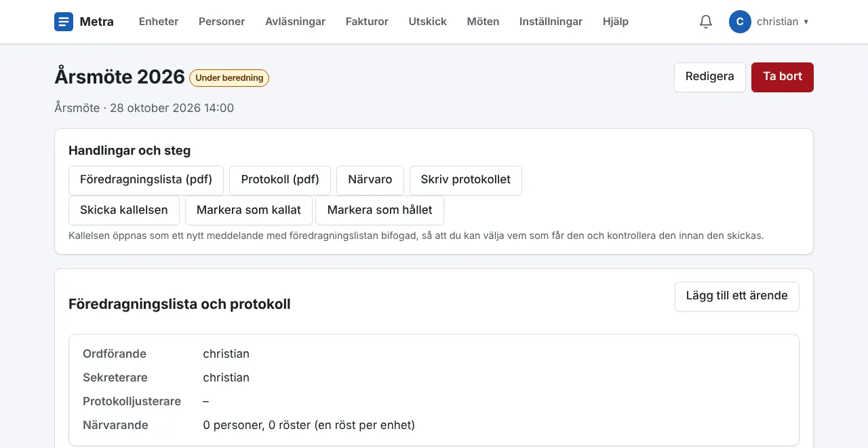Select Möten in the top navigation
868x448 pixels.
pyautogui.click(x=483, y=22)
